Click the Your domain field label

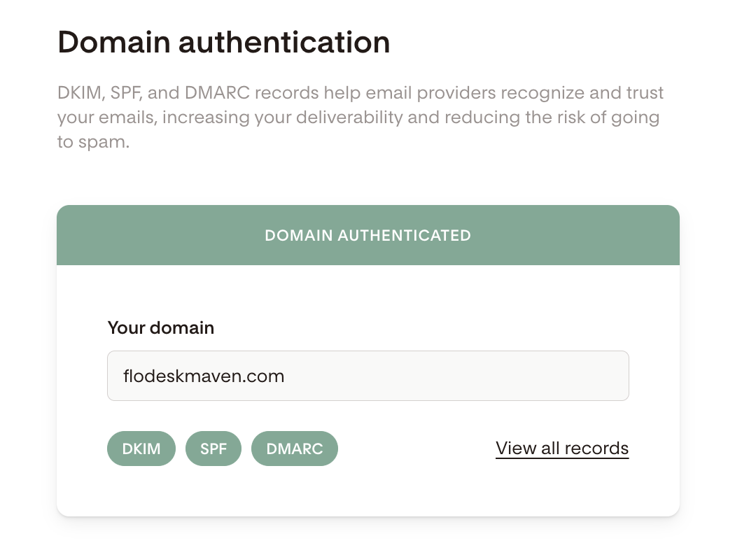point(161,327)
